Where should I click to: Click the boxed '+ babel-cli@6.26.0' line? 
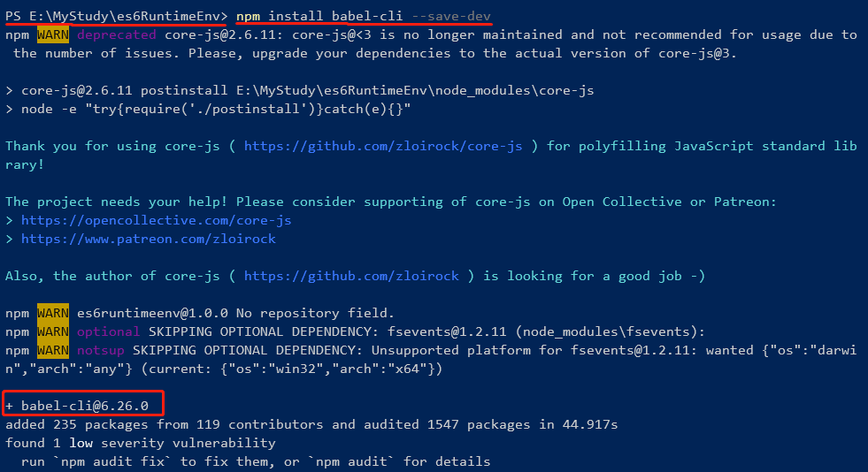pos(84,406)
